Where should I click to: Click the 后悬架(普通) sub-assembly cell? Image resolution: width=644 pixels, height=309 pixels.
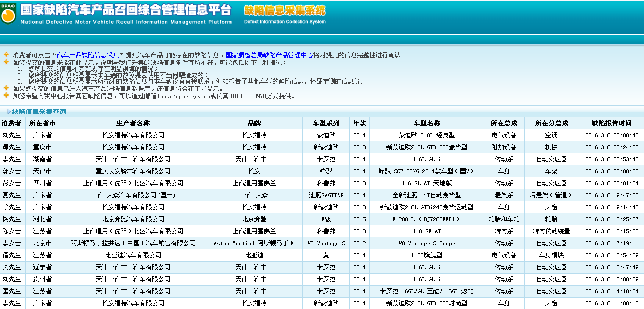pos(552,195)
